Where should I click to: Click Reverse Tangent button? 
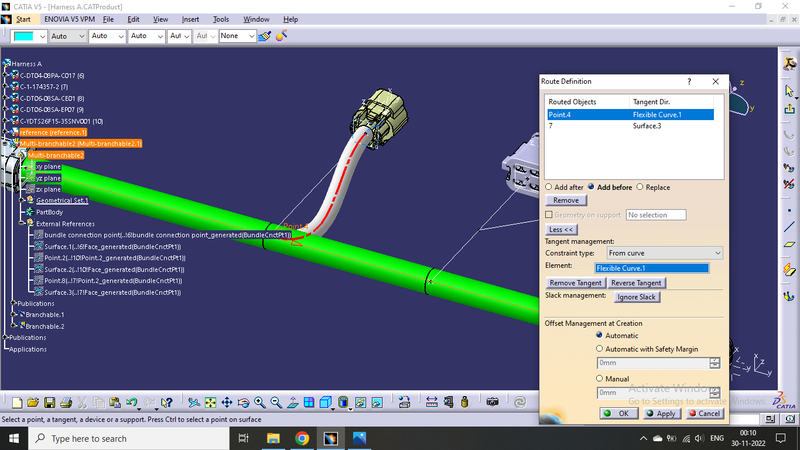[x=636, y=283]
